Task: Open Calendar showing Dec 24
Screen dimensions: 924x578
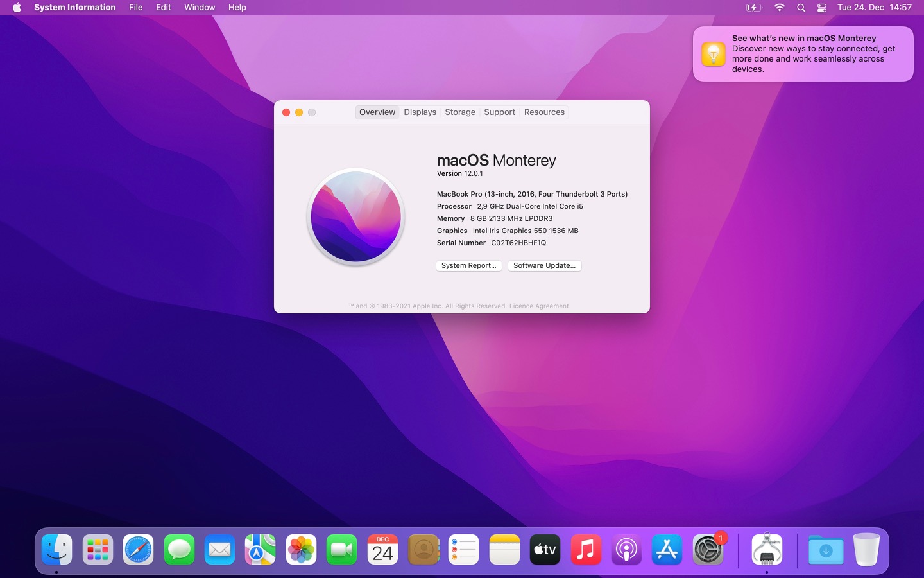Action: tap(382, 550)
